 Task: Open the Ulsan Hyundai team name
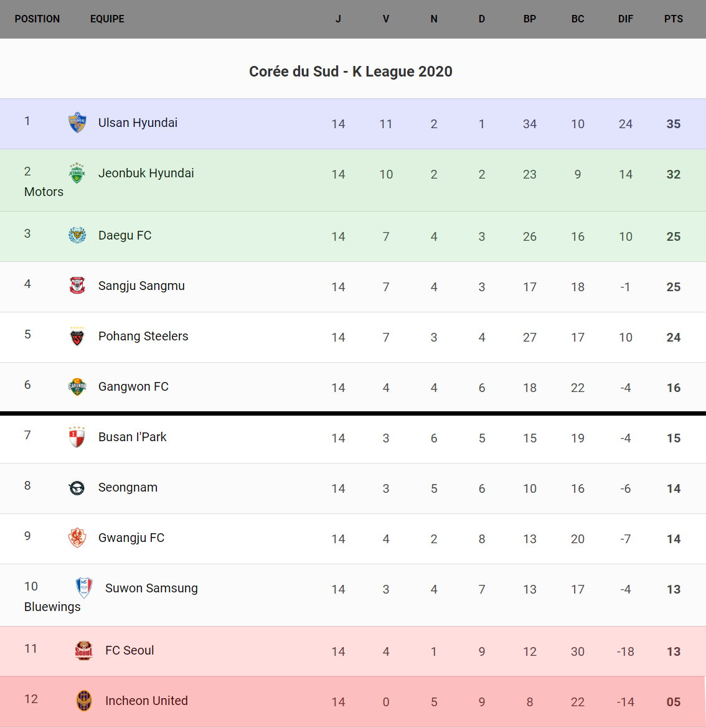point(138,123)
